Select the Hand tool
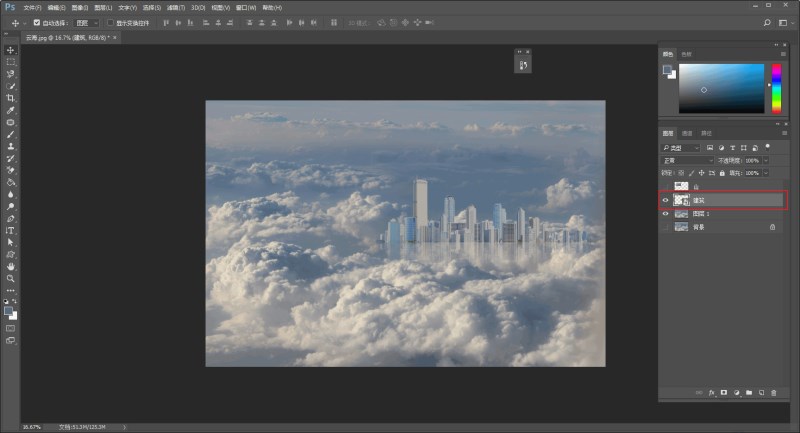 11,267
